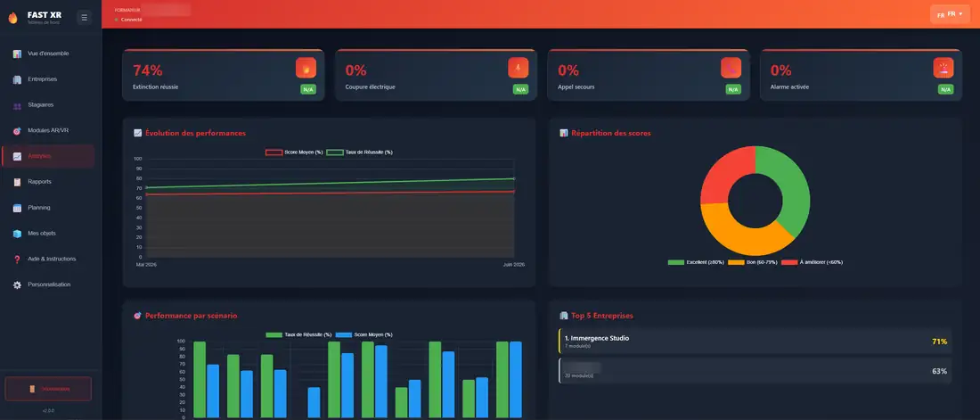The image size is (980, 420).
Task: Click the FAST XR flame logo
Action: coord(12,18)
